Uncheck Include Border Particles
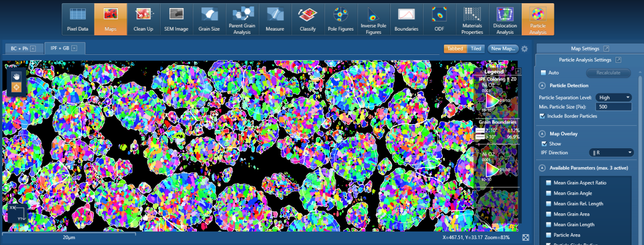The height and width of the screenshot is (245, 644). (543, 116)
